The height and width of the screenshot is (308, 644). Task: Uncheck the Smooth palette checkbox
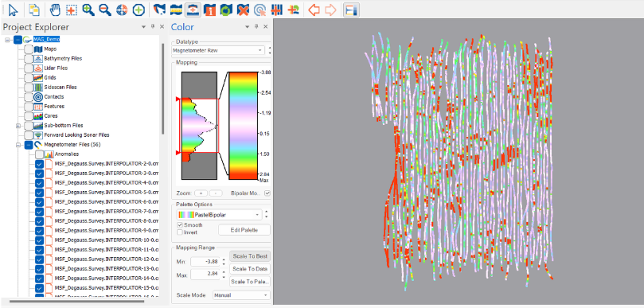180,225
